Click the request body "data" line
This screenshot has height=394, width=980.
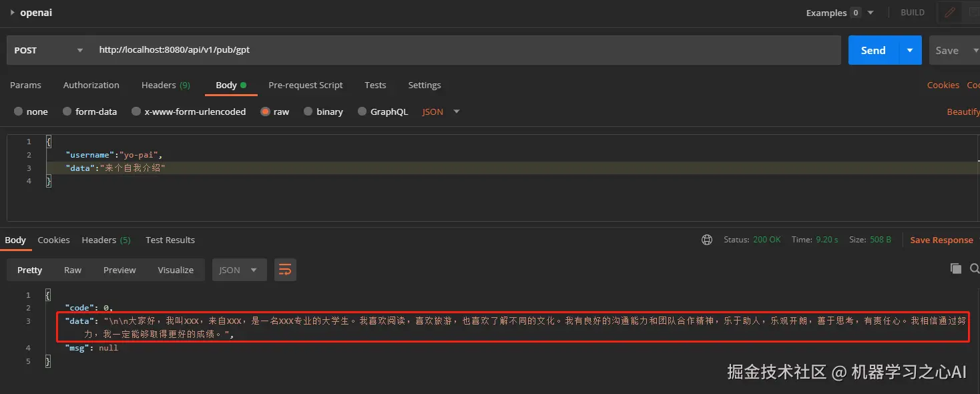pos(115,168)
